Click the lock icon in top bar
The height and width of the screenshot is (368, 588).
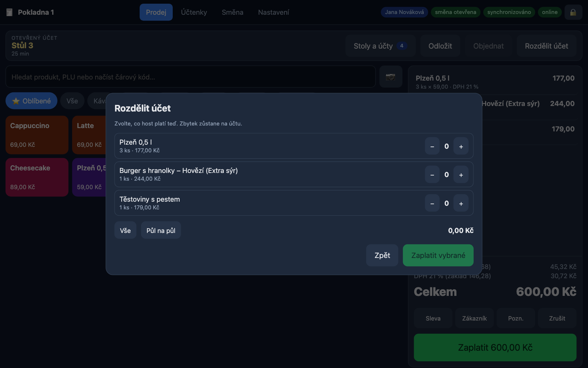point(573,12)
